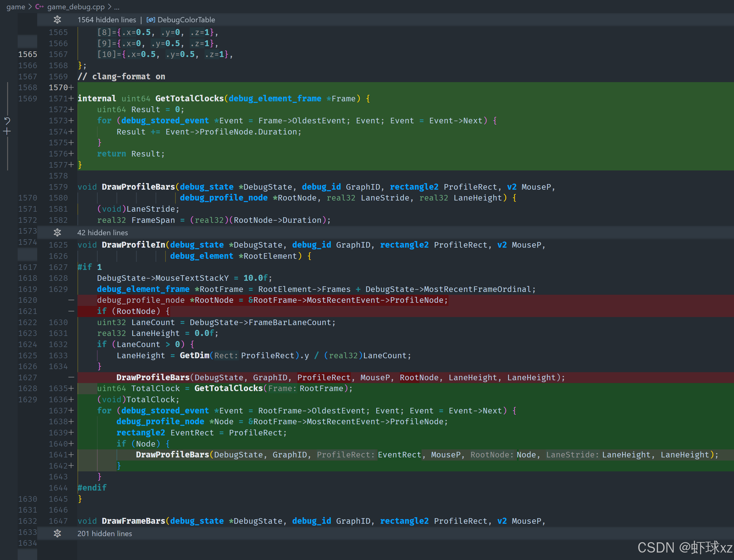734x560 pixels.
Task: Click the revert change arrow icon in gutter
Action: (x=7, y=121)
